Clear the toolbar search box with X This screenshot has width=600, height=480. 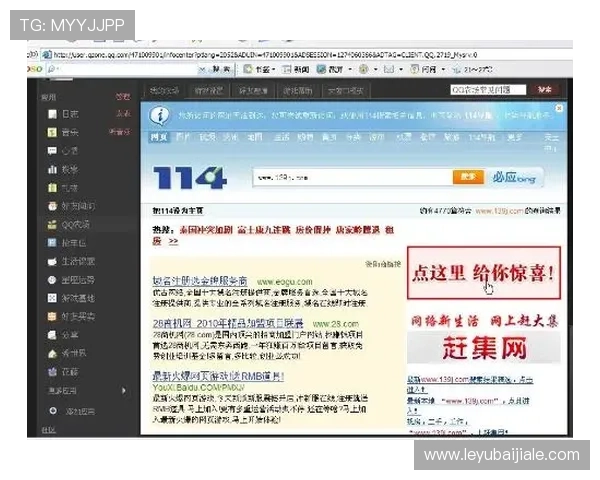point(202,69)
